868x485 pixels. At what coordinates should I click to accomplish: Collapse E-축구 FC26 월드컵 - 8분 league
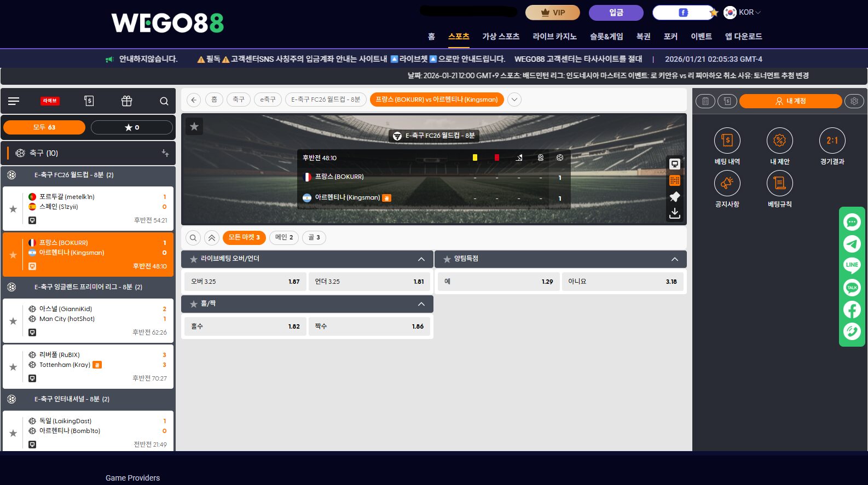(x=88, y=175)
